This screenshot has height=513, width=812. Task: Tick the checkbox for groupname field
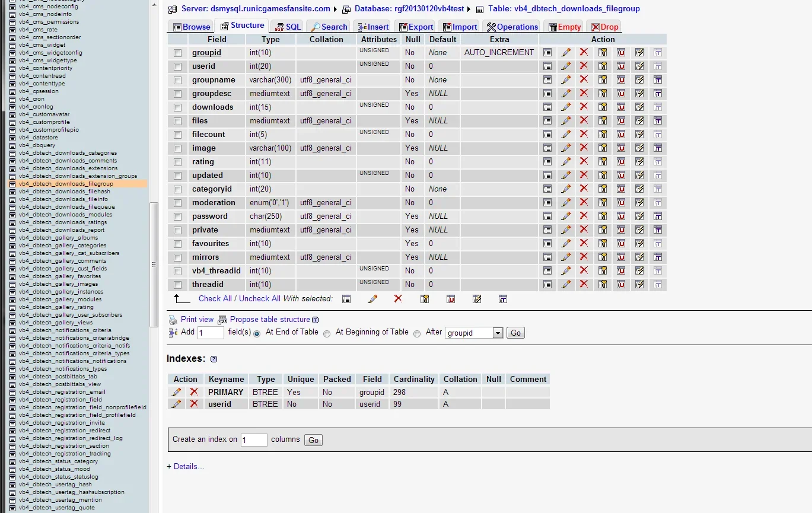click(x=177, y=80)
